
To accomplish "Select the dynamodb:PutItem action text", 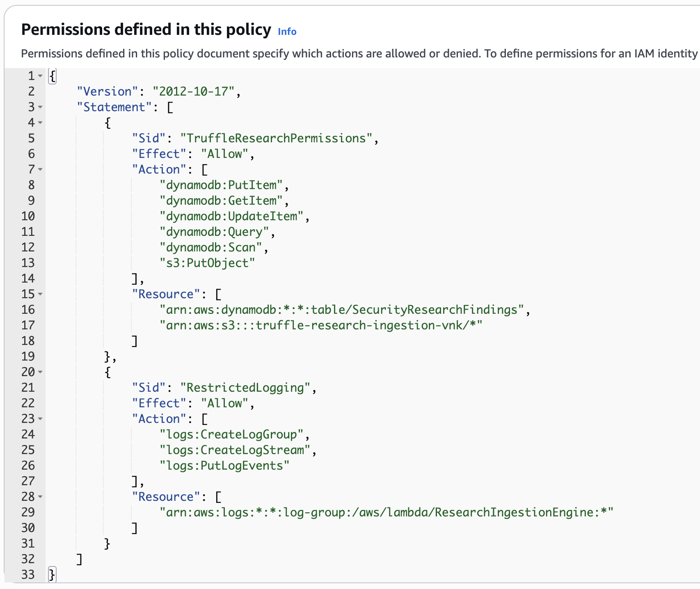I will point(224,185).
